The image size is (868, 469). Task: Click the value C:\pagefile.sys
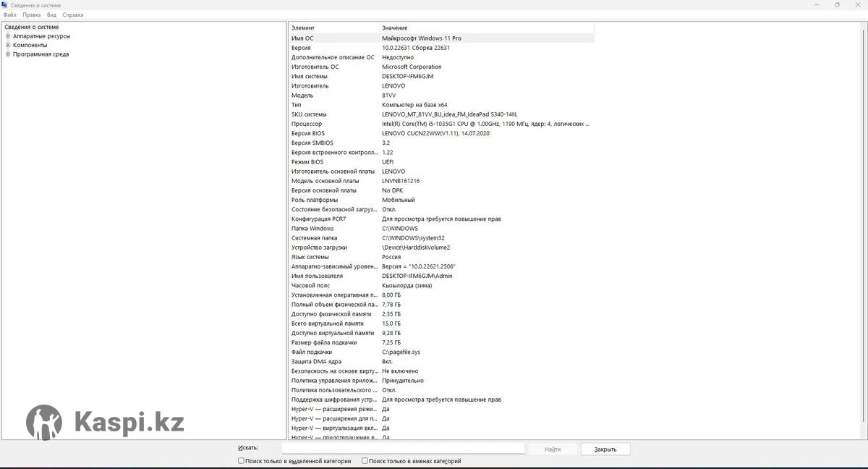point(401,352)
